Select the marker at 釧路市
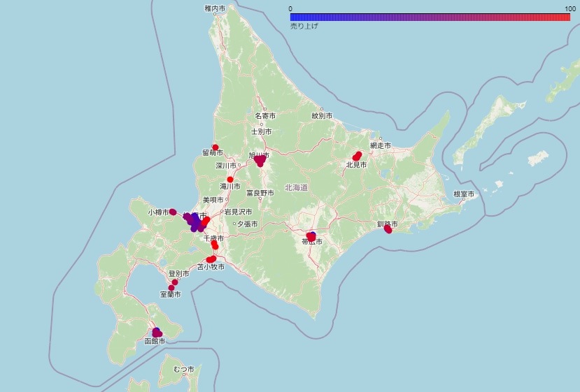The width and height of the screenshot is (580, 392). [388, 229]
